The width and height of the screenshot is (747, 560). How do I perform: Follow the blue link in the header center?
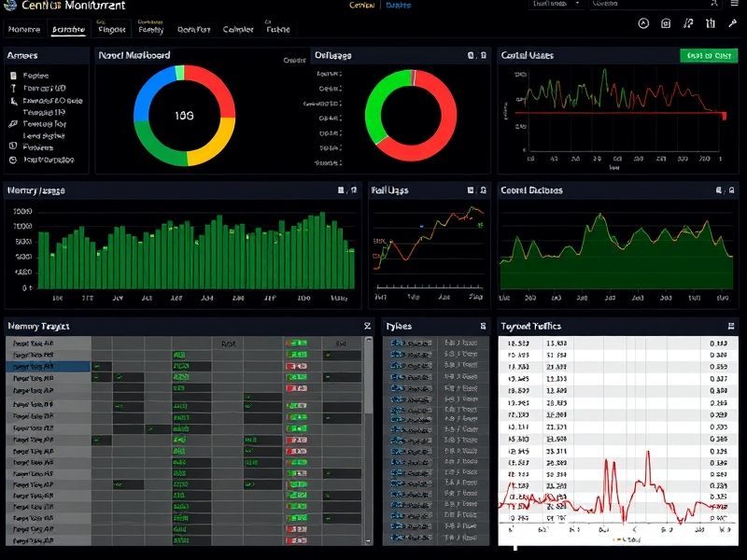[399, 6]
